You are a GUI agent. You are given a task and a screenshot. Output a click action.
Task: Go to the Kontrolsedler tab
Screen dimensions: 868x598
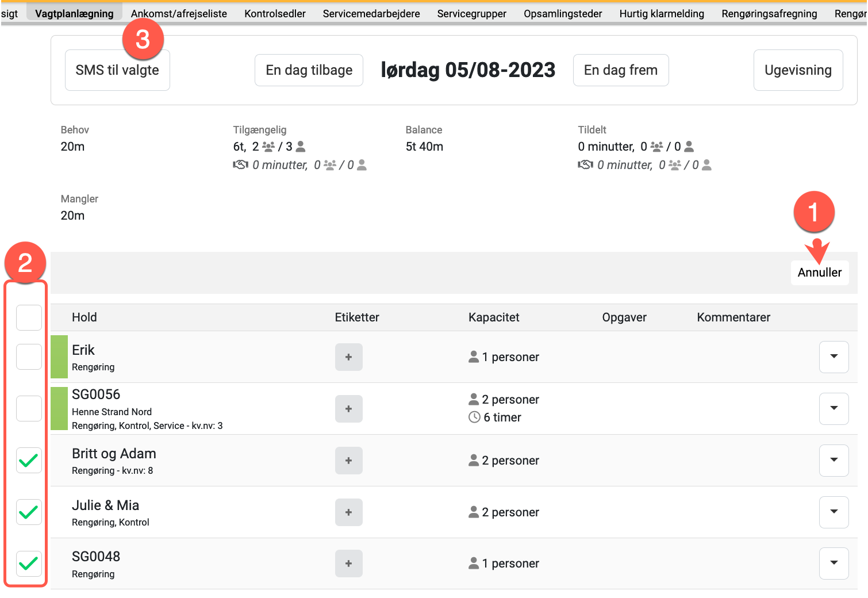pyautogui.click(x=275, y=13)
